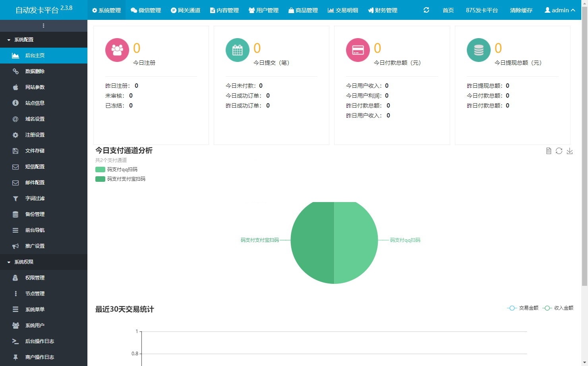Open the 商品管理 top menu
Screen dimensions: 588x366
303,10
